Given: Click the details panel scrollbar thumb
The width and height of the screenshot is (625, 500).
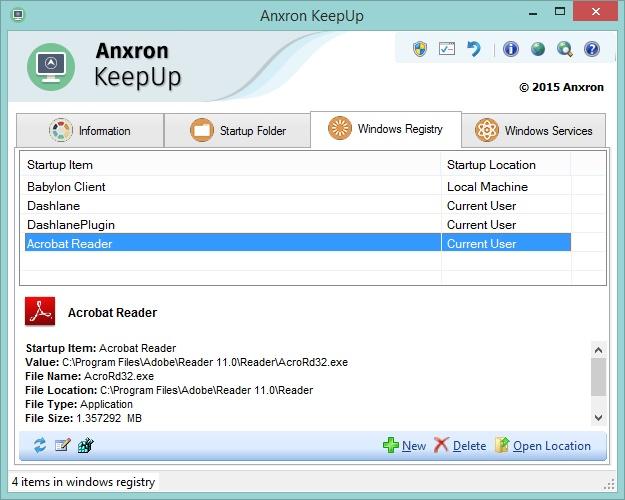Looking at the screenshot, I should pos(598,377).
